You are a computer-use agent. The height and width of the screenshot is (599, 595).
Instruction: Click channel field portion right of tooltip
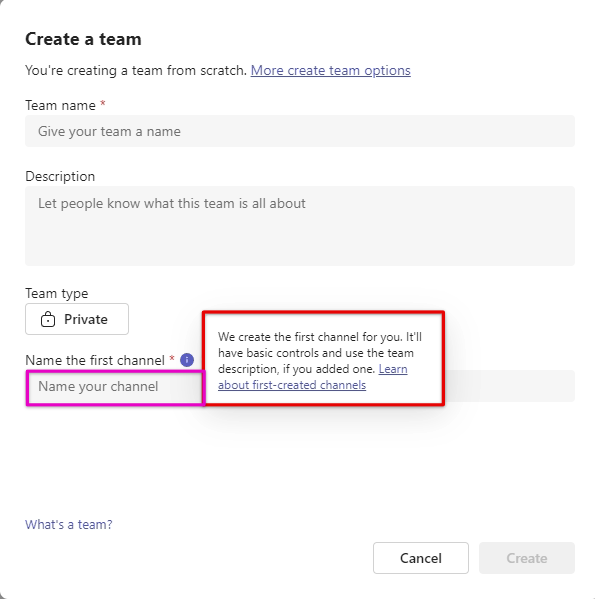pos(510,386)
